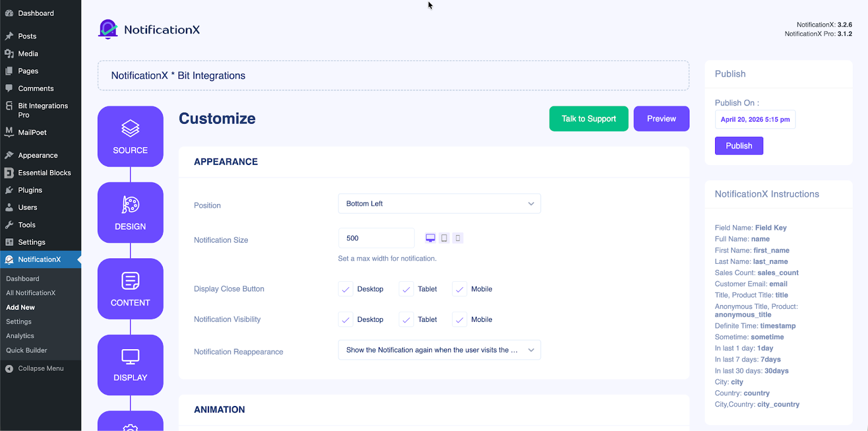Click the Bit Integrations Pro icon
The height and width of the screenshot is (431, 868).
pos(9,106)
